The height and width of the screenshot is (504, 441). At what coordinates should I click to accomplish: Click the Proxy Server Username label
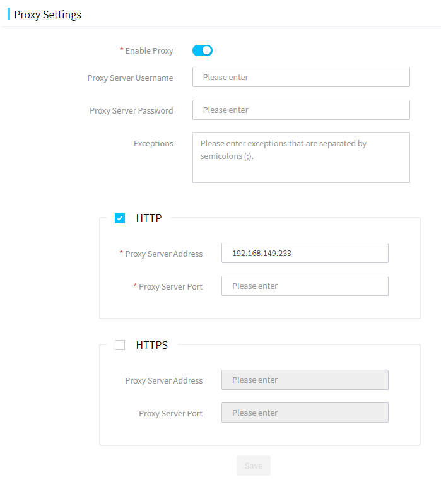tap(130, 78)
